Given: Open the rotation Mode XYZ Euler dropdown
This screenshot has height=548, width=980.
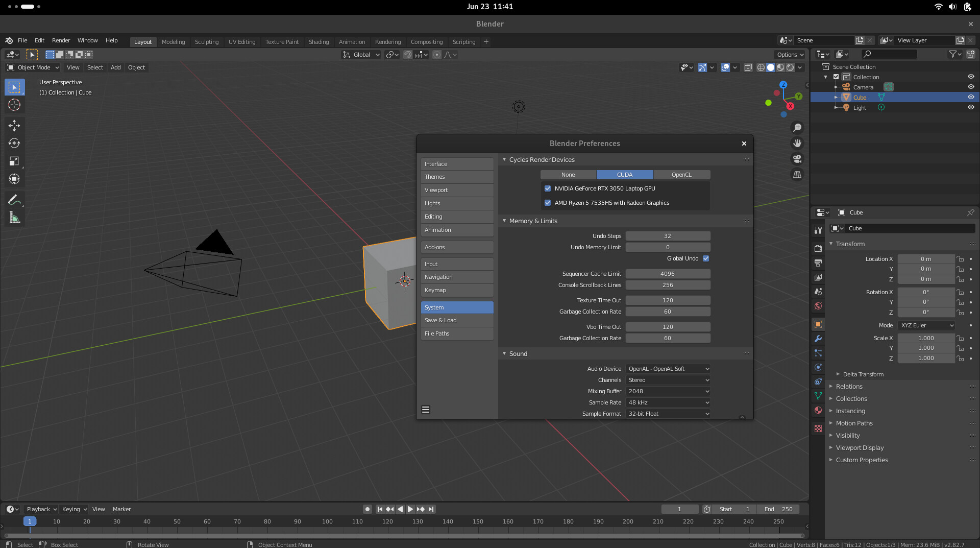Looking at the screenshot, I should click(926, 325).
